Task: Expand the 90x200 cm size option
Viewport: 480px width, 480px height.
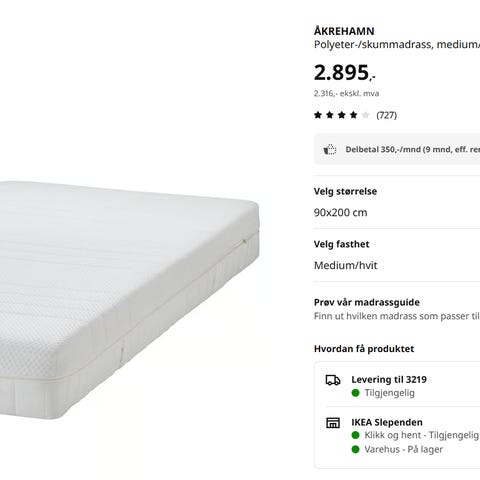Action: point(340,213)
